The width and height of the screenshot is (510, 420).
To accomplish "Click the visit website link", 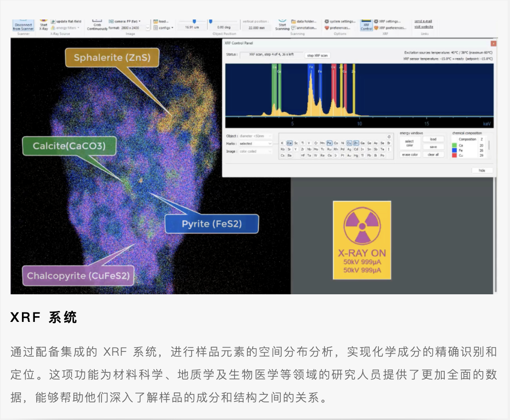I will point(424,27).
